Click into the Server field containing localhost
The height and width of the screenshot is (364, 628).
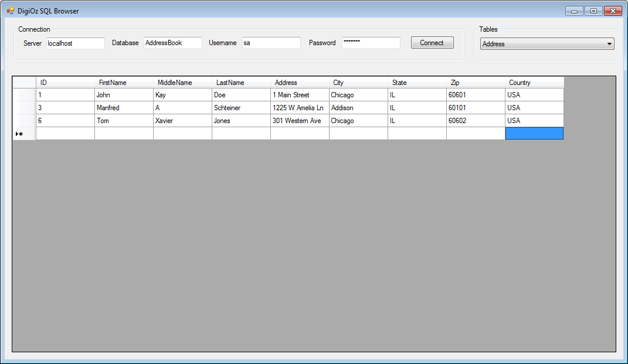76,43
